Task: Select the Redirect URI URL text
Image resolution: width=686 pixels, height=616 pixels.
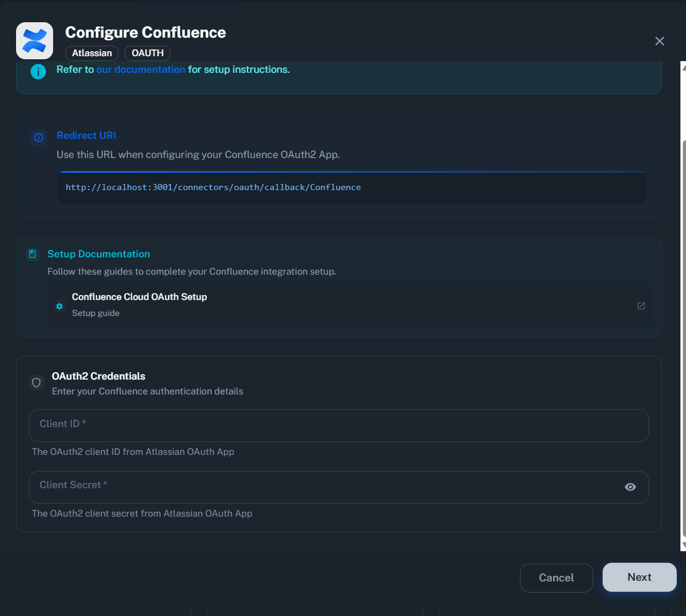Action: (x=213, y=187)
